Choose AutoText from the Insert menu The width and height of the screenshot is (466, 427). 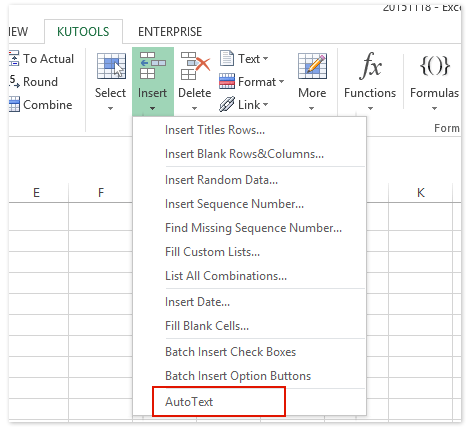point(189,402)
